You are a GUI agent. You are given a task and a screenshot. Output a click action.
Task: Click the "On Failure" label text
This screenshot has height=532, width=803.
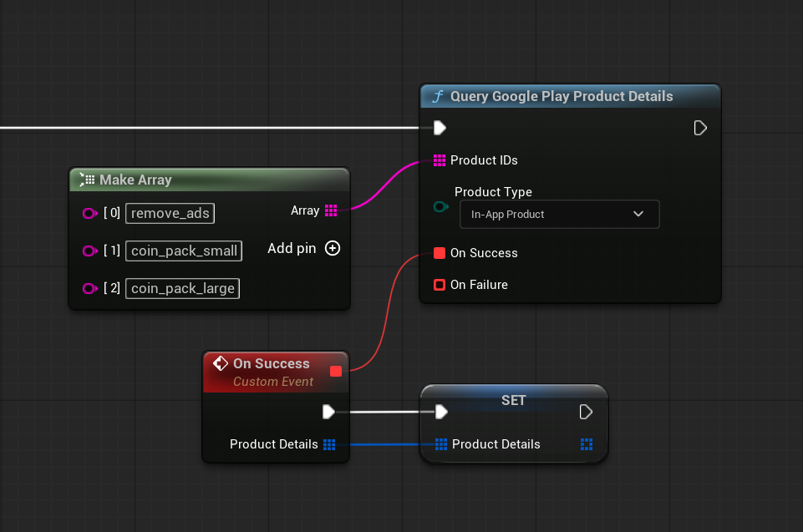[479, 285]
